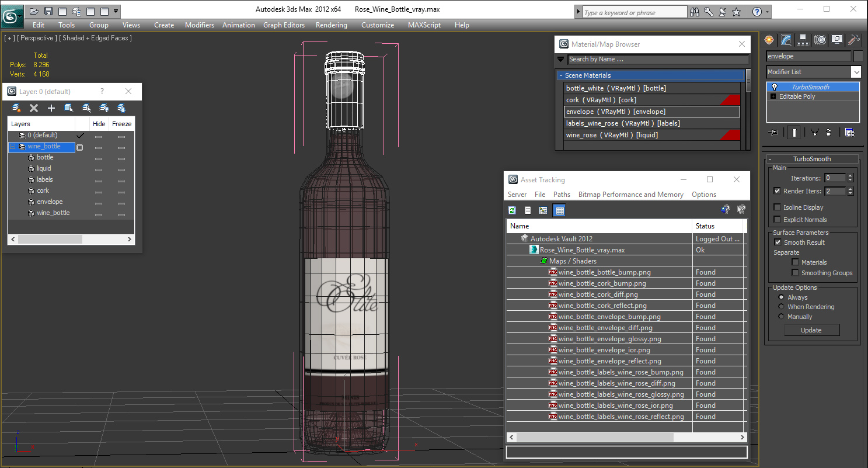Viewport: 868px width, 468px height.
Task: Select the Always update radio button
Action: pos(782,297)
